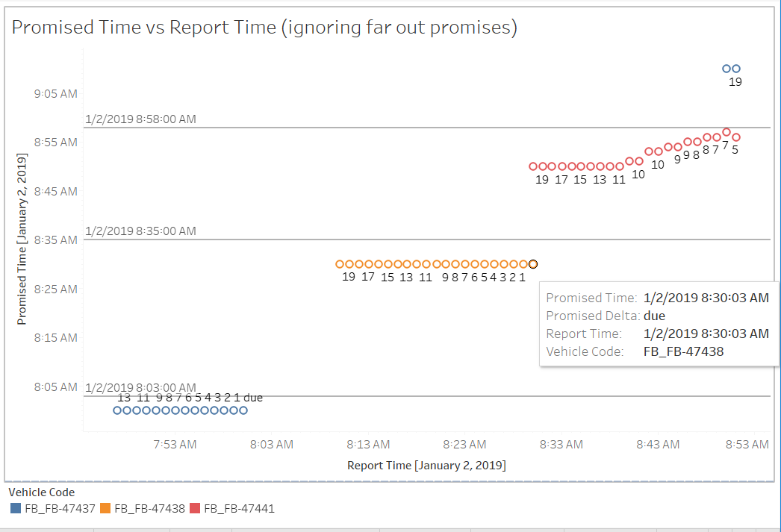Select the 8:13 AM axis tick label
Image resolution: width=781 pixels, height=532 pixels.
pyautogui.click(x=367, y=444)
